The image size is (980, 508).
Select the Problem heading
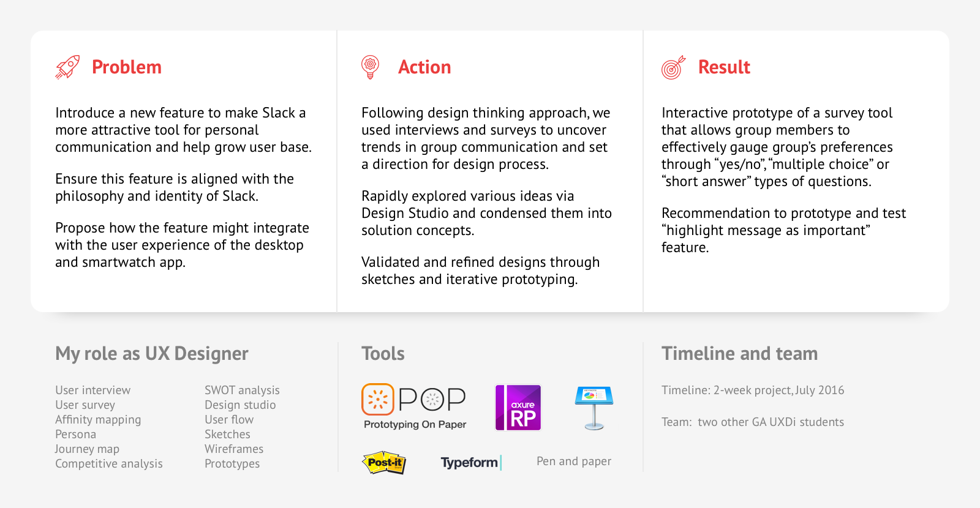(127, 67)
